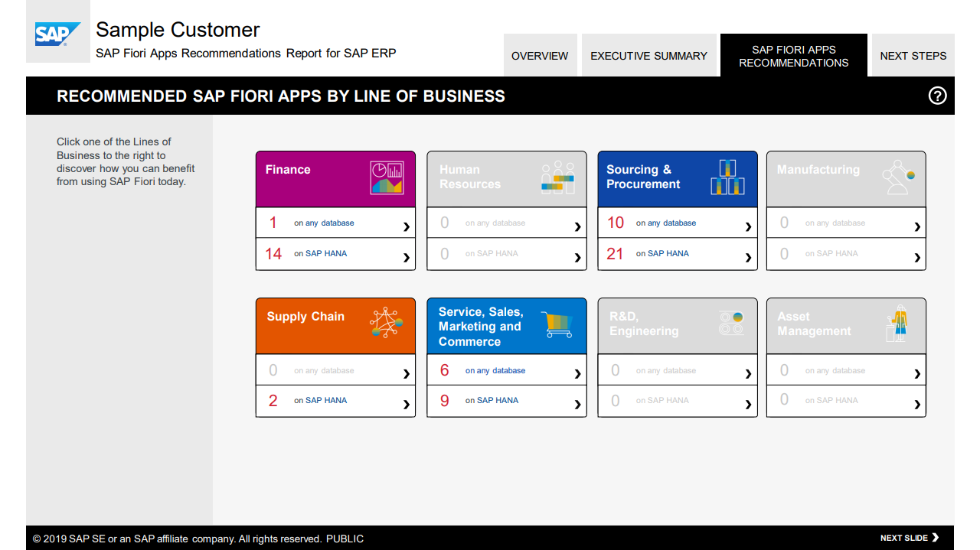This screenshot has width=980, height=550.
Task: Open the R&D, Engineering card header
Action: pyautogui.click(x=678, y=326)
